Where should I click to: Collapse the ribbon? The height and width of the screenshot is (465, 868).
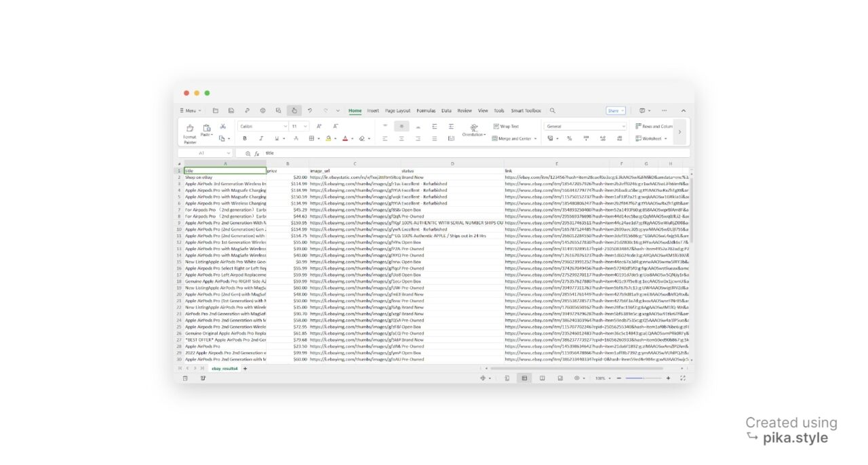click(683, 110)
